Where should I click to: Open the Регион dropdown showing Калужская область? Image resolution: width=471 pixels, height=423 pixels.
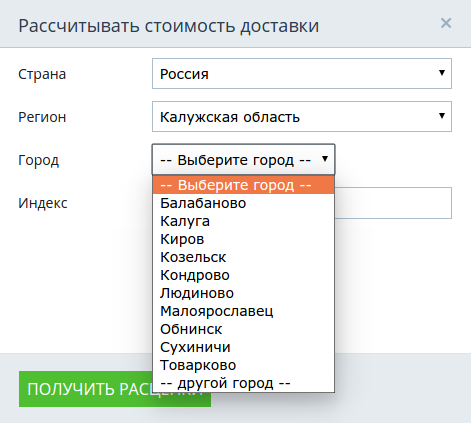(x=302, y=117)
